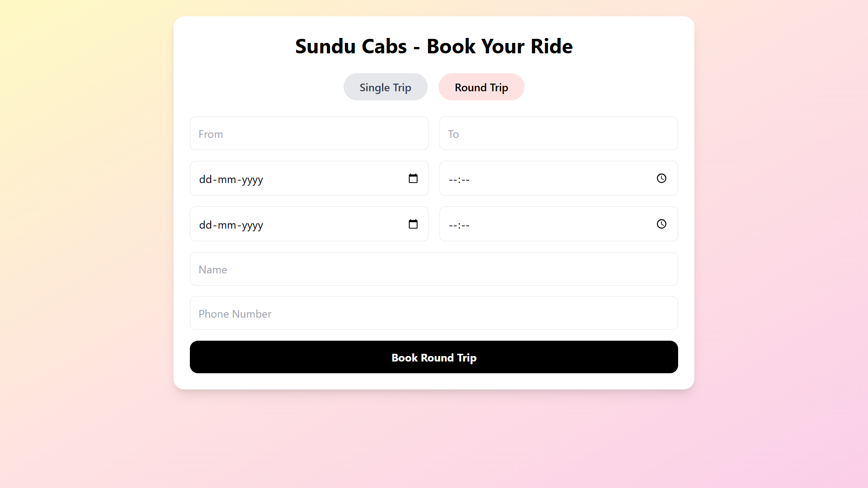Screen dimensions: 868x488
Task: Select year segment of second date field
Action: coord(253,225)
